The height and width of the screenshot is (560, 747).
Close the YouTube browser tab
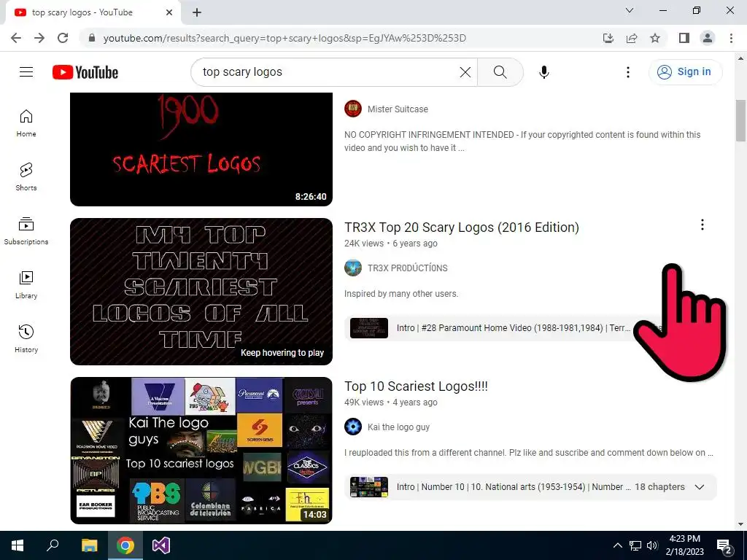[x=169, y=12]
